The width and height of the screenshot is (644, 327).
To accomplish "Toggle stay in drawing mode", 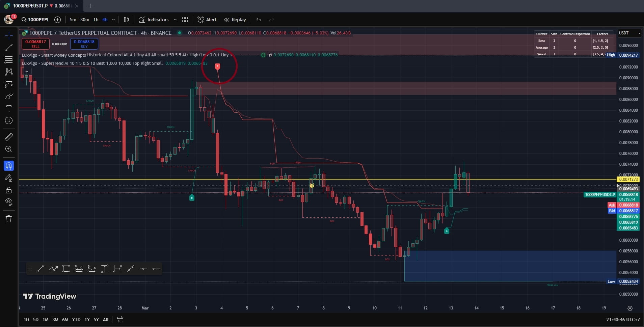I will click(9, 178).
